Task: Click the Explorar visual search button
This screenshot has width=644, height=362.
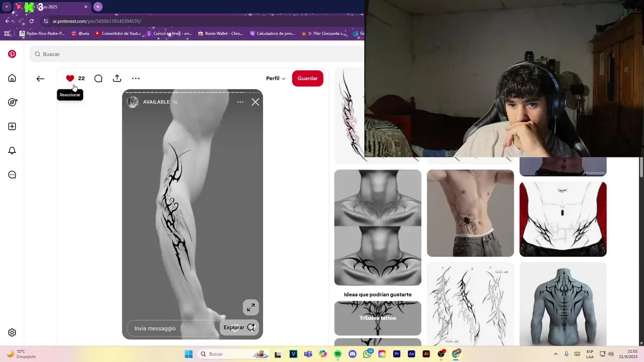Action: click(239, 327)
